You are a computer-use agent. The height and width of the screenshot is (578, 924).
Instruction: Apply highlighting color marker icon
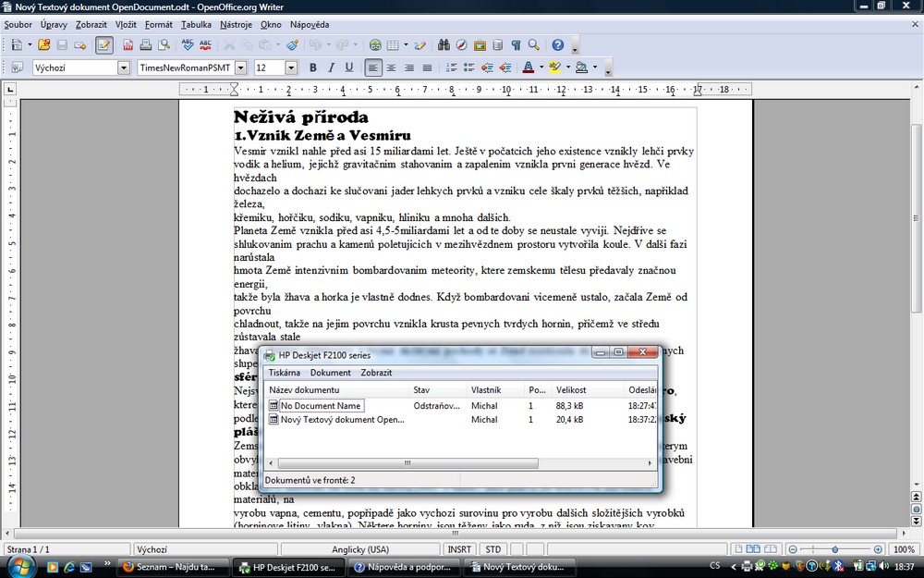(554, 68)
